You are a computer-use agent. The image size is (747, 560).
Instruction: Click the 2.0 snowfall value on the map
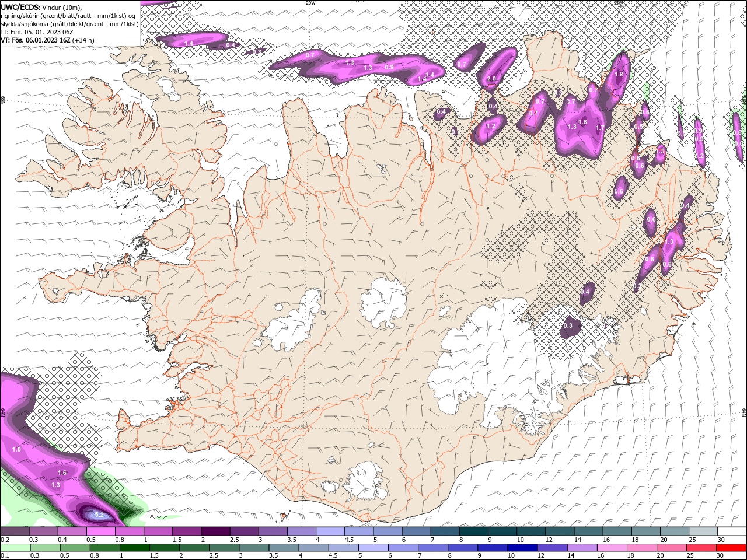click(x=491, y=79)
